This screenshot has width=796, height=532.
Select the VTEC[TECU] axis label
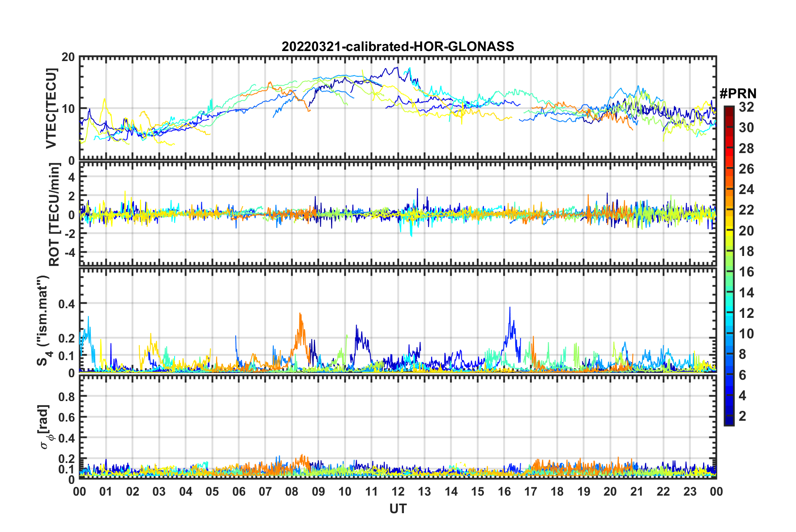pos(51,108)
